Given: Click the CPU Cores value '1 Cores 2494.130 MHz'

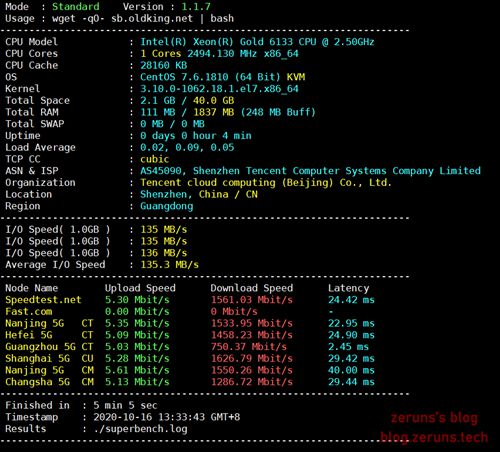Looking at the screenshot, I should [198, 54].
